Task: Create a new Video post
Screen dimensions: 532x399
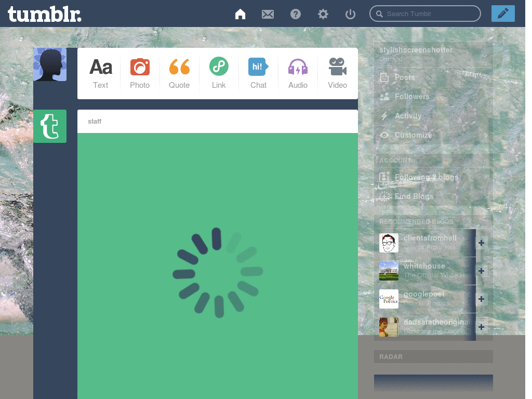Action: (337, 74)
